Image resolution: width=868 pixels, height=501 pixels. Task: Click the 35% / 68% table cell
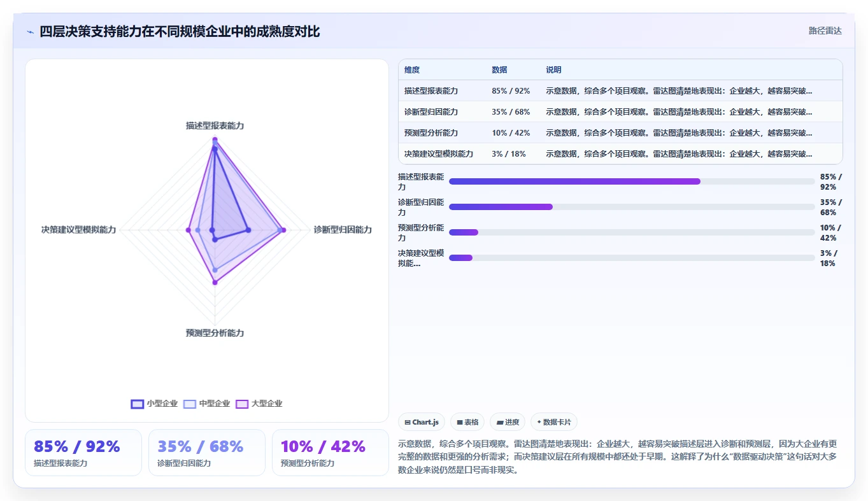tap(511, 112)
